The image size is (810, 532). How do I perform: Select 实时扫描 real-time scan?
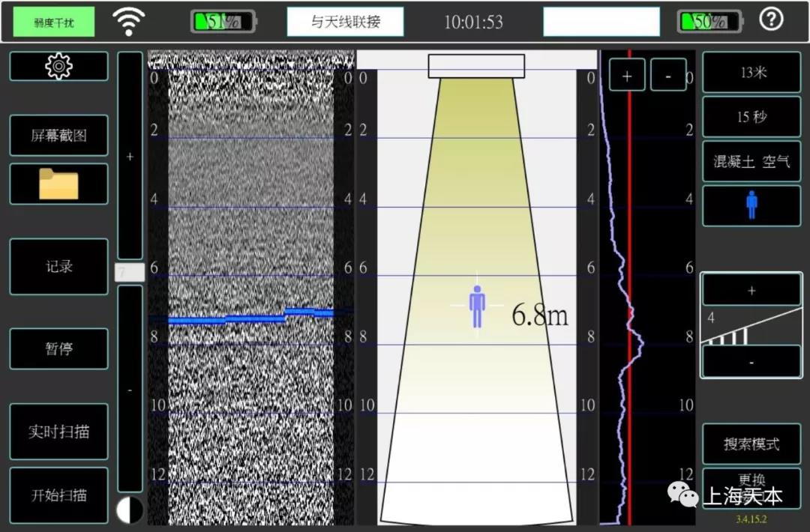tap(58, 432)
